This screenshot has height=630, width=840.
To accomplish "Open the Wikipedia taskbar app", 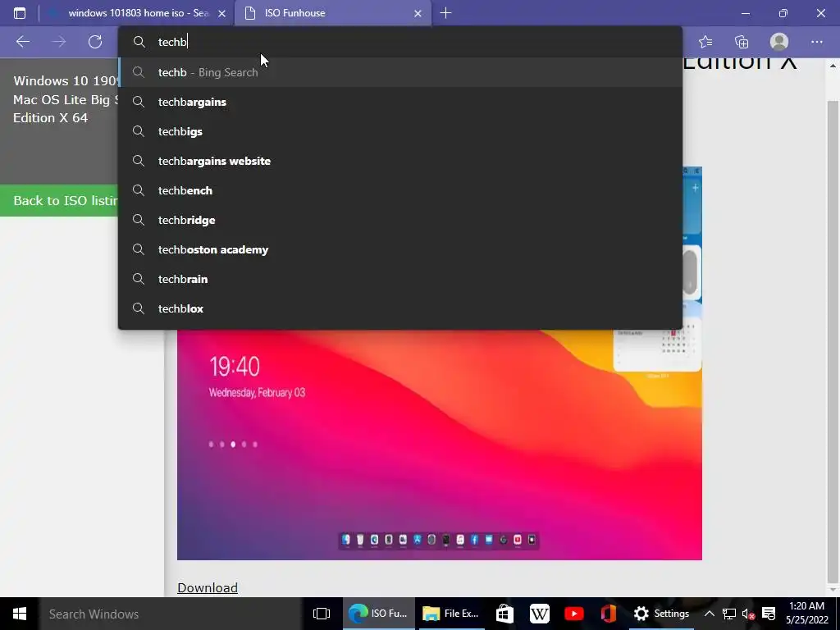I will [540, 614].
